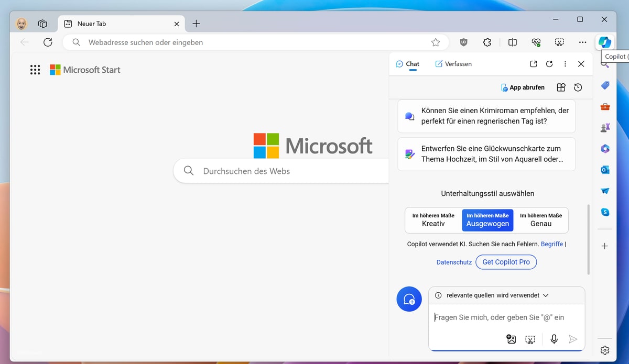Viewport: 629px width, 364px height.
Task: Select the microphone icon to use voice input
Action: click(x=554, y=339)
